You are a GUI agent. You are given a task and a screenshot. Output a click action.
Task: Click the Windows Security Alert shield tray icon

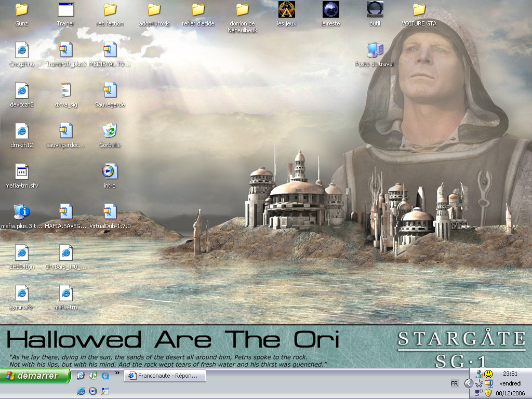click(488, 393)
